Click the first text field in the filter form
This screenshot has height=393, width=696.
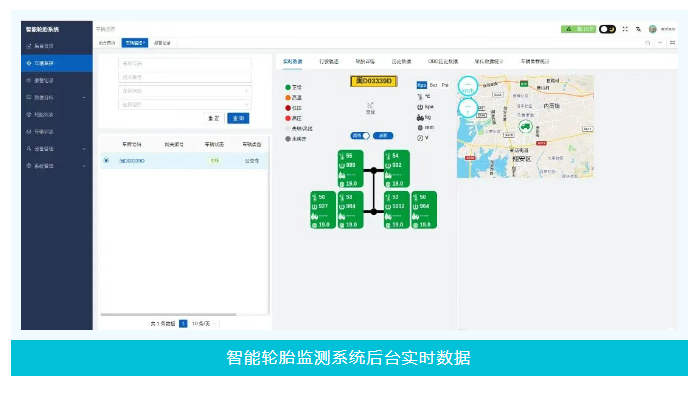tap(185, 64)
